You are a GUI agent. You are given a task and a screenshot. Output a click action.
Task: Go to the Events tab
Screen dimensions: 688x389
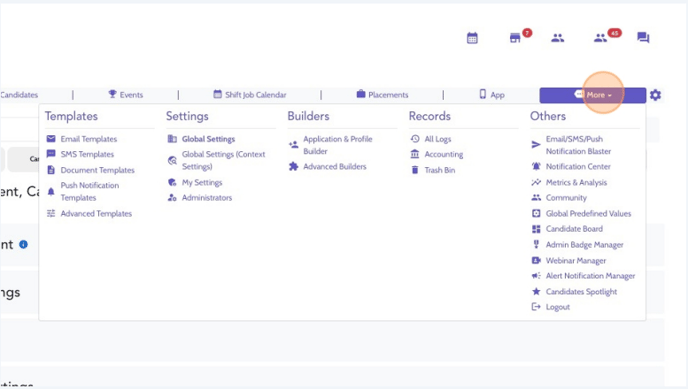coord(125,95)
